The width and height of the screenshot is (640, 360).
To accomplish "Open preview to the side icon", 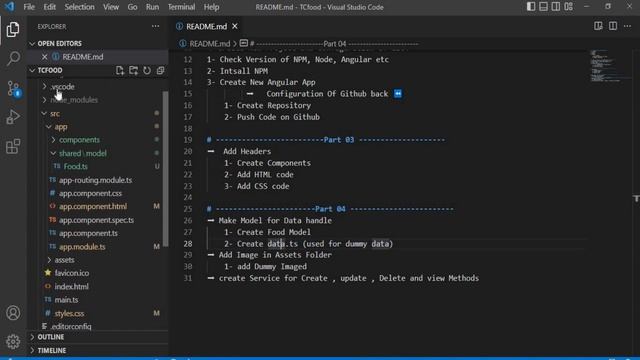I will pos(598,27).
